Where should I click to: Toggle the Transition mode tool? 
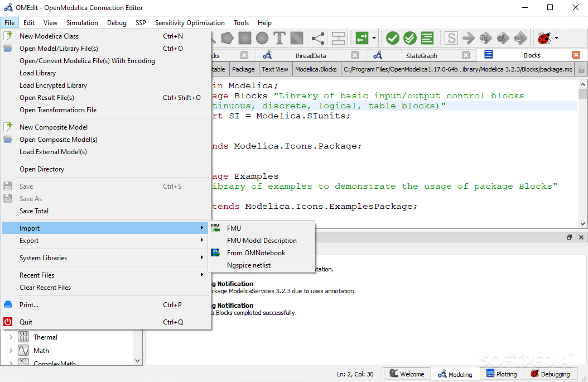(338, 38)
